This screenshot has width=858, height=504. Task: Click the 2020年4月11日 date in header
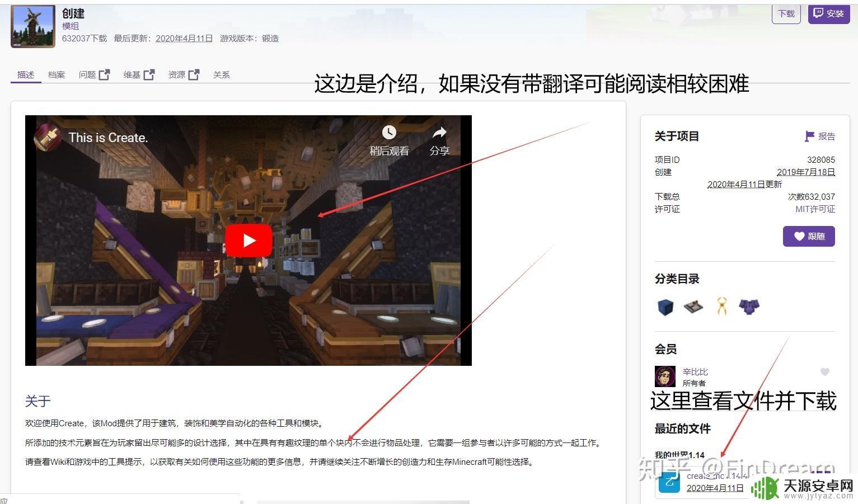pyautogui.click(x=184, y=38)
